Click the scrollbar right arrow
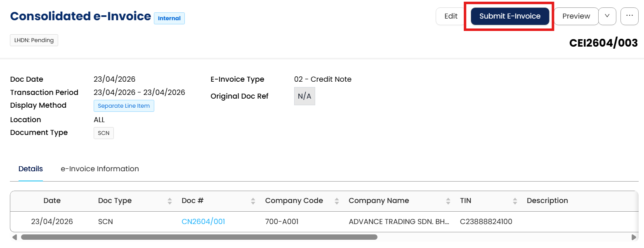The width and height of the screenshot is (644, 248). [x=634, y=237]
